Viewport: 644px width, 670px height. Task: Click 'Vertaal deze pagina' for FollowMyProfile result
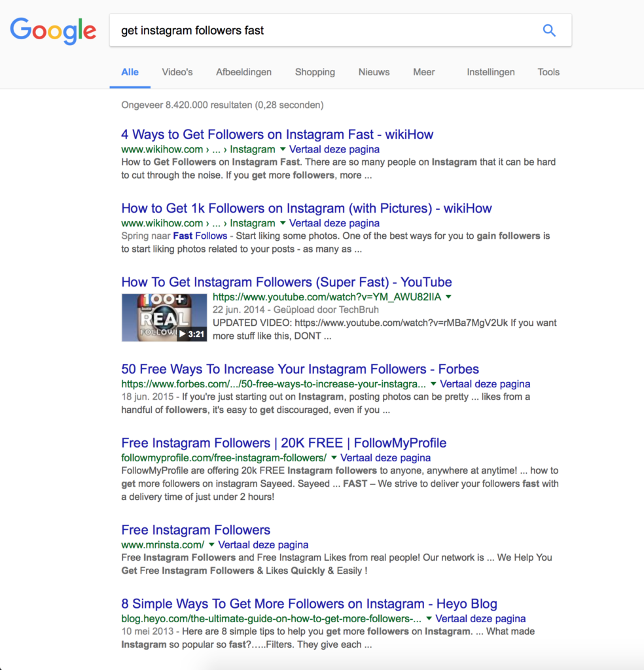click(x=385, y=458)
